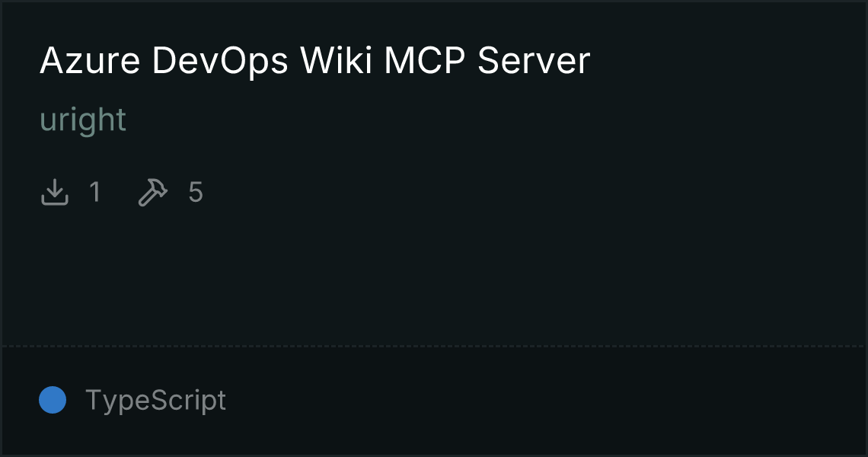Click the word Server in the title
The height and width of the screenshot is (457, 868).
(x=534, y=60)
